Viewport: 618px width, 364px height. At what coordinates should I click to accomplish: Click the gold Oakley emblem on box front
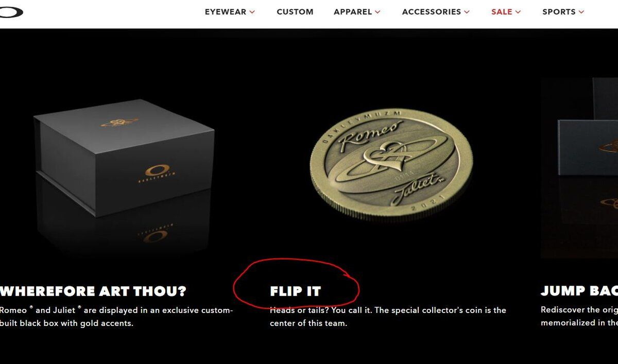point(155,171)
